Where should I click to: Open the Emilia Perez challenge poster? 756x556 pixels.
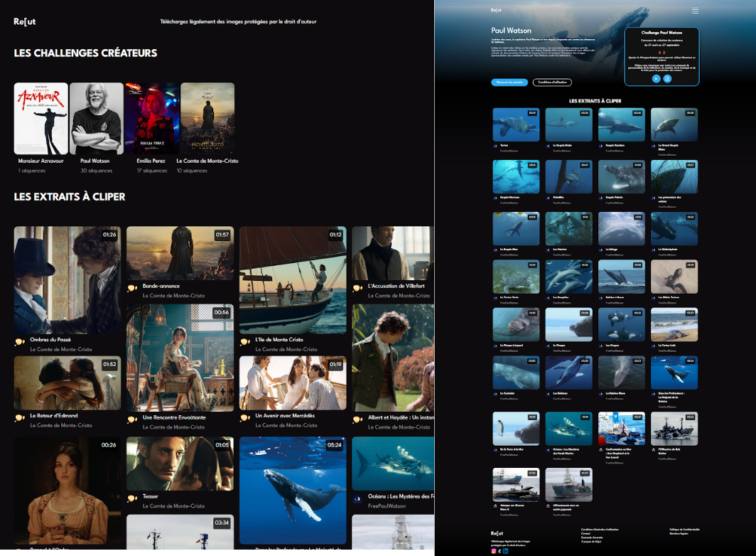click(152, 118)
